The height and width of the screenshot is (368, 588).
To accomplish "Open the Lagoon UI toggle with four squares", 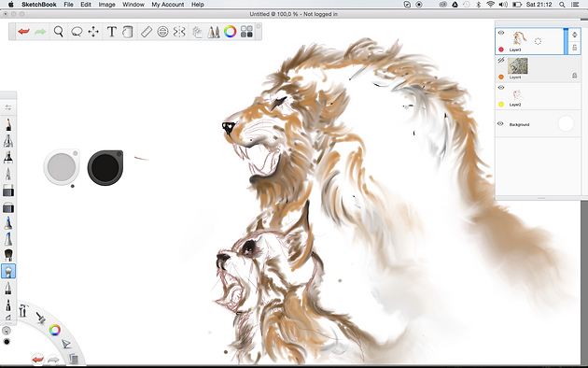I will (x=246, y=32).
